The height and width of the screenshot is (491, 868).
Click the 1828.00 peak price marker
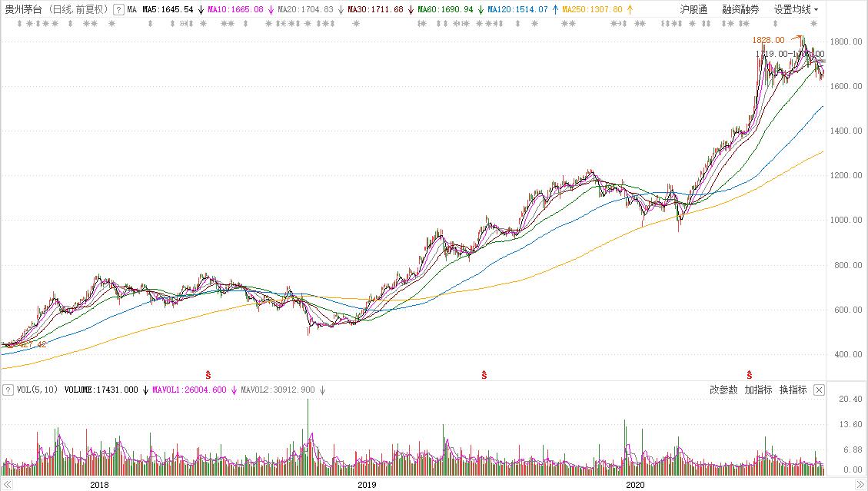pos(768,40)
